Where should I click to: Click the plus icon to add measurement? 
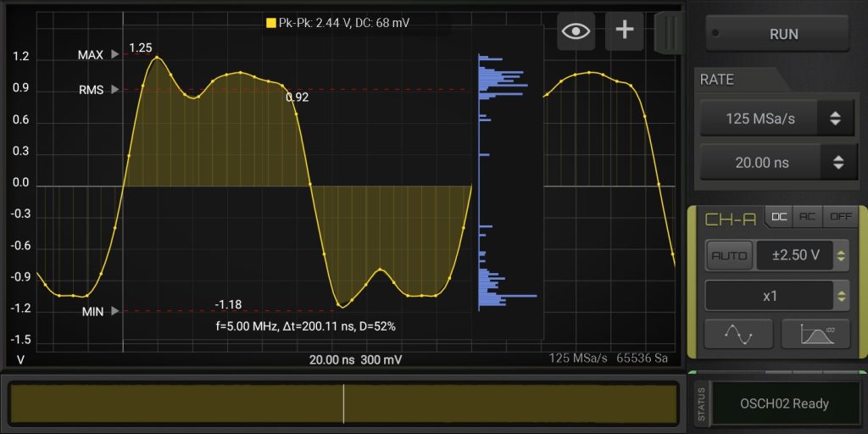coord(625,31)
